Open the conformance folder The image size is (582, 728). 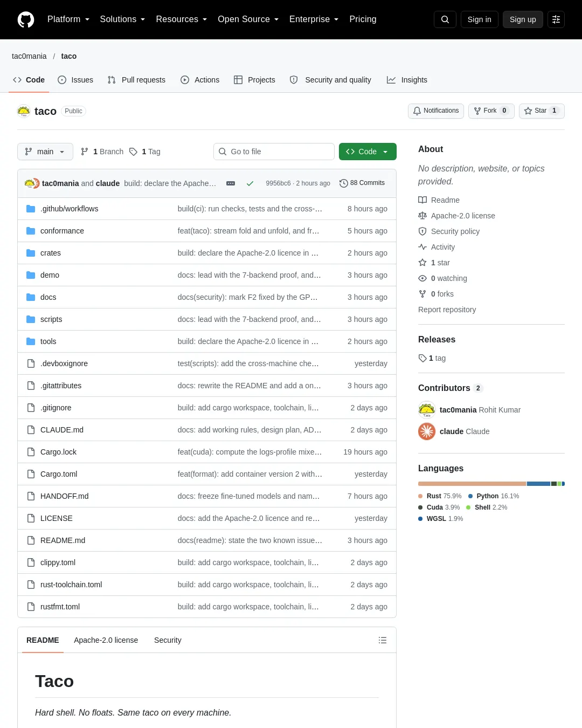[62, 231]
